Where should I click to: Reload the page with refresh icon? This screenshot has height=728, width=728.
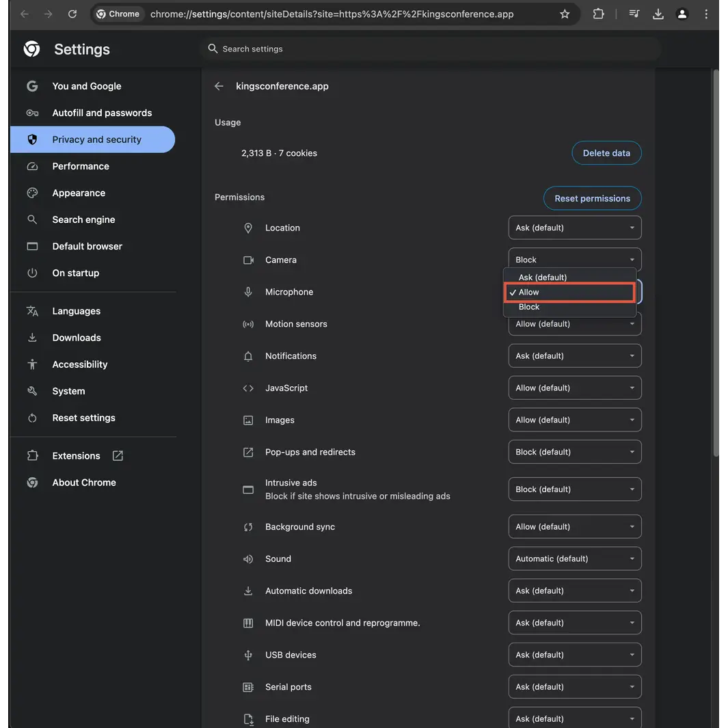[72, 14]
